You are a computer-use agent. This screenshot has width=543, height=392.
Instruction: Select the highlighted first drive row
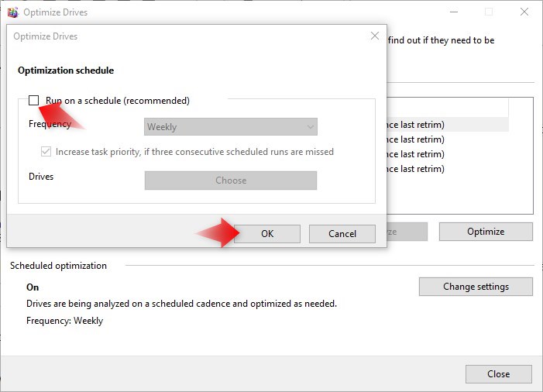[x=442, y=125]
